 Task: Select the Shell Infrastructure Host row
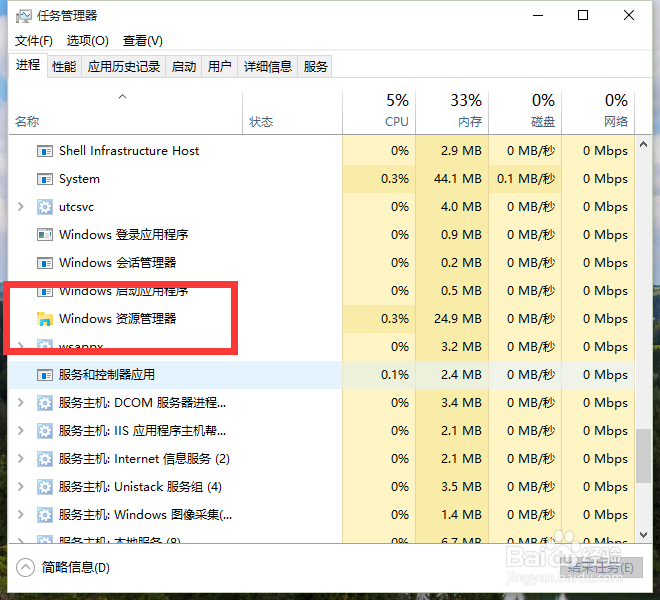(322, 151)
